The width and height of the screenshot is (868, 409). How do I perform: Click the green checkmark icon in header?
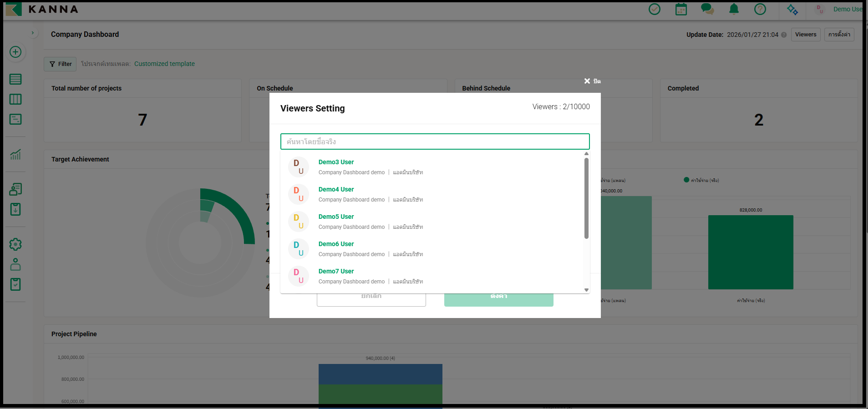654,9
